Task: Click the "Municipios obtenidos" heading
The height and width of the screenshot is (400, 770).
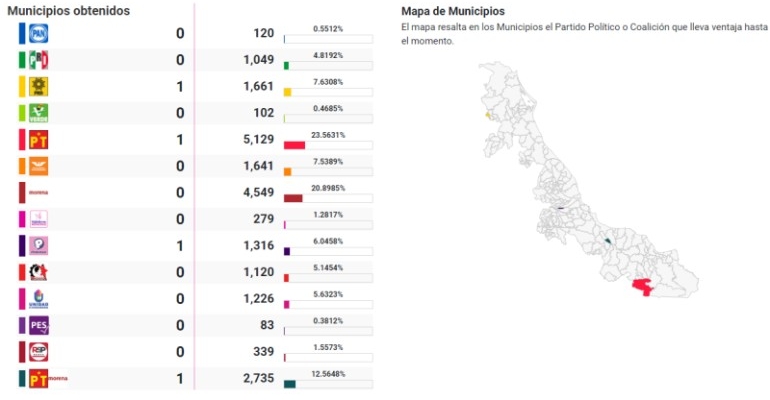Action: coord(67,10)
